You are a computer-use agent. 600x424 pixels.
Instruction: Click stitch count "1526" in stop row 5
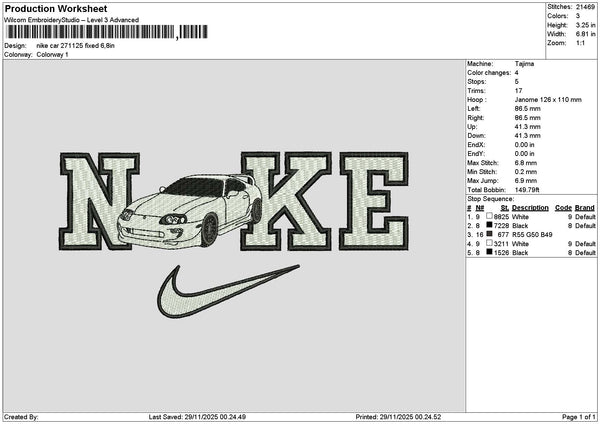[x=501, y=253]
